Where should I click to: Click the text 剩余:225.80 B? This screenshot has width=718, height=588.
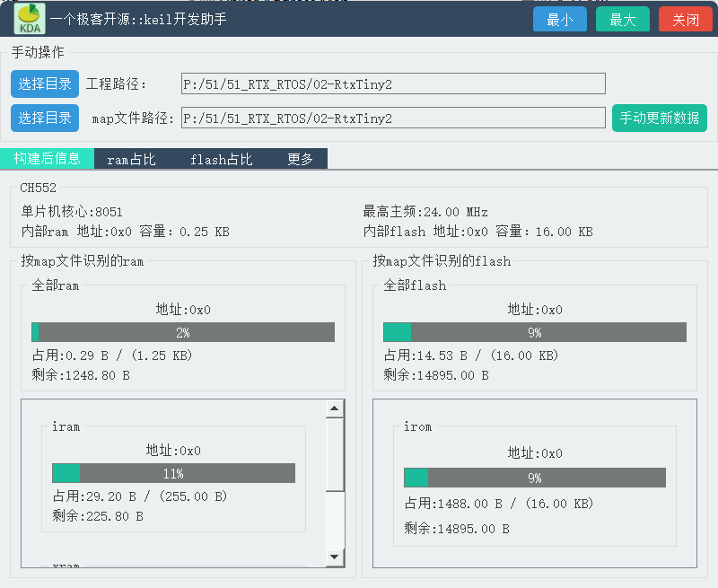click(x=98, y=516)
